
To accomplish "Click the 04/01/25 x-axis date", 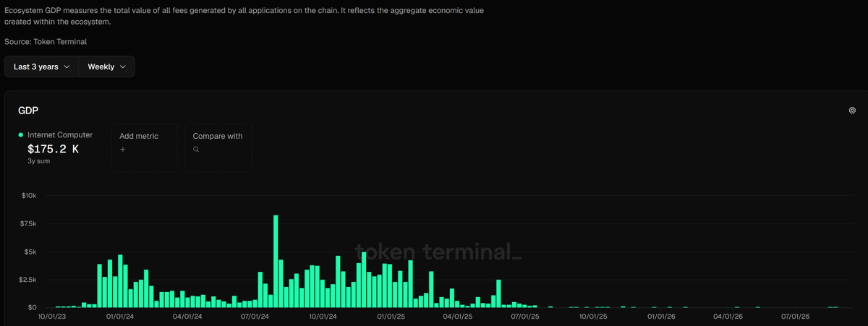I will point(457,317).
